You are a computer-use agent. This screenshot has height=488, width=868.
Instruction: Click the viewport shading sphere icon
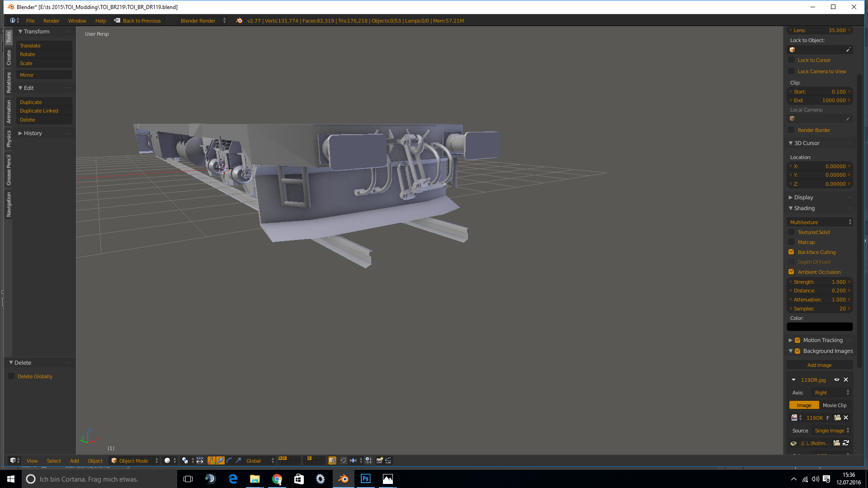tap(167, 460)
